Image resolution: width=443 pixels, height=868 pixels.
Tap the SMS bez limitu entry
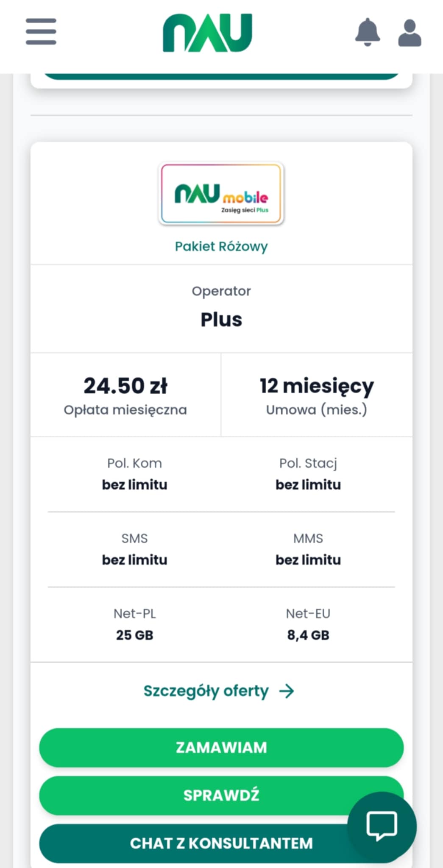[134, 559]
